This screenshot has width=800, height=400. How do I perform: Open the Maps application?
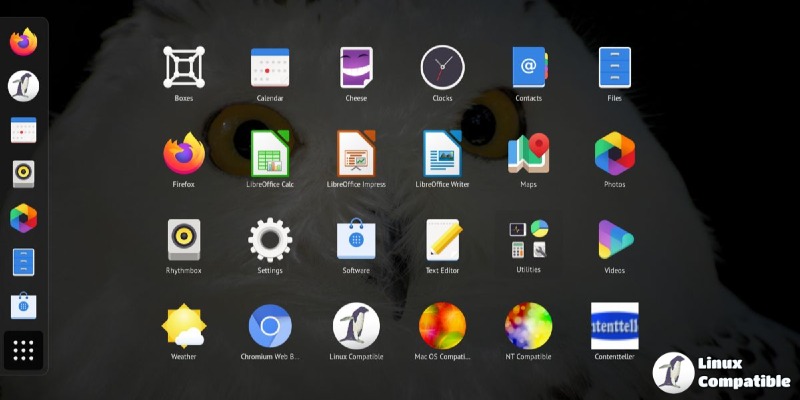528,154
